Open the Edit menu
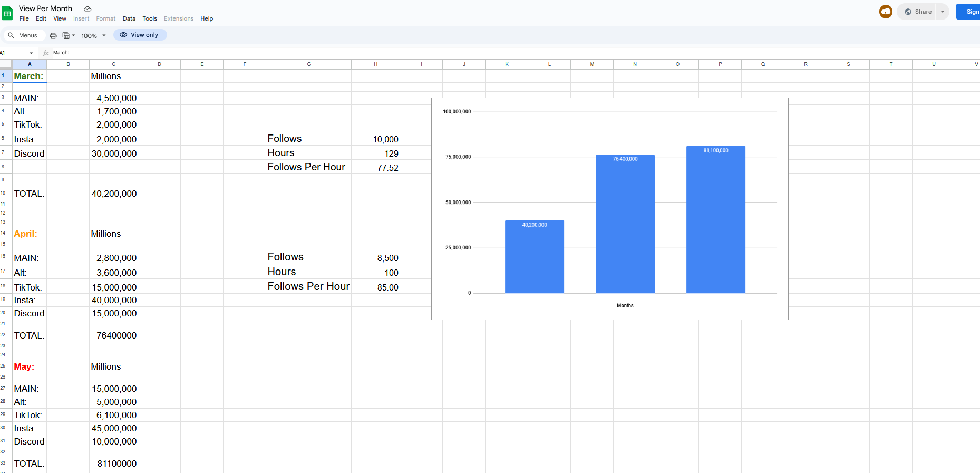The height and width of the screenshot is (473, 980). [41, 18]
